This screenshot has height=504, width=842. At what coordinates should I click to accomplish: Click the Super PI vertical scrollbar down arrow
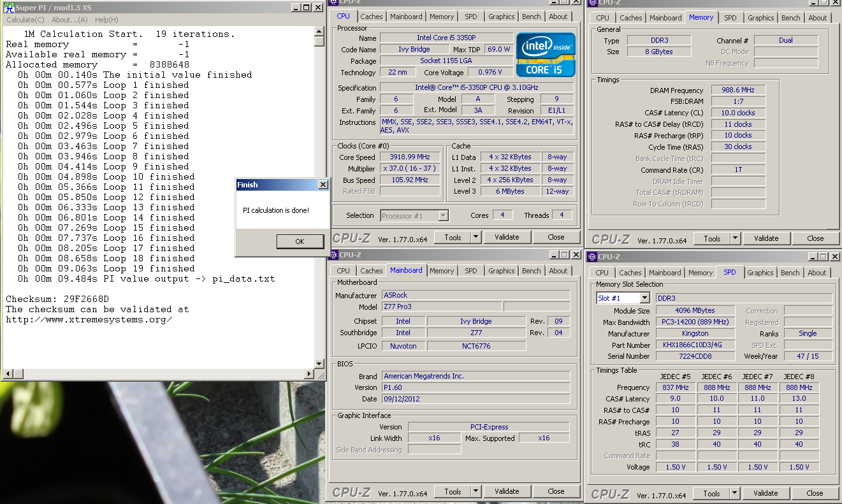tap(319, 363)
